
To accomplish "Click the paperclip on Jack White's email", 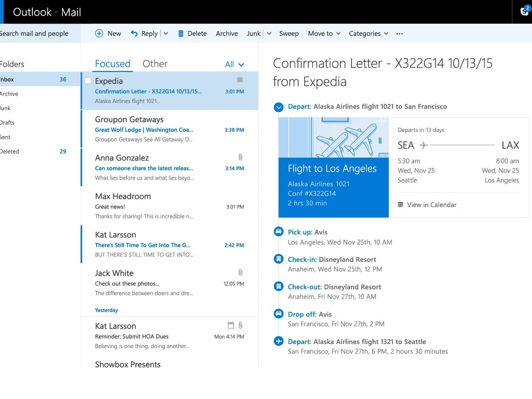I will pos(240,272).
